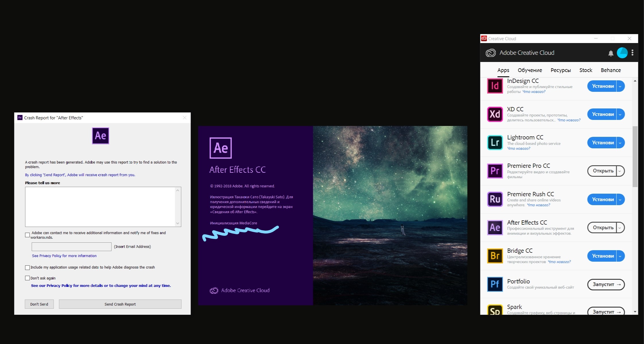Click the Premiere Rush CC app icon
644x344 pixels.
pos(495,199)
